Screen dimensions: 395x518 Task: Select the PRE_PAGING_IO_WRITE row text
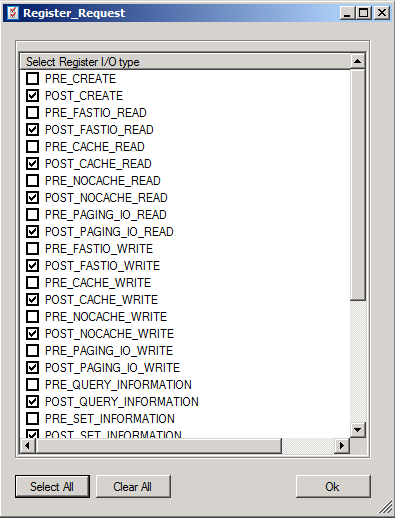[x=109, y=351]
